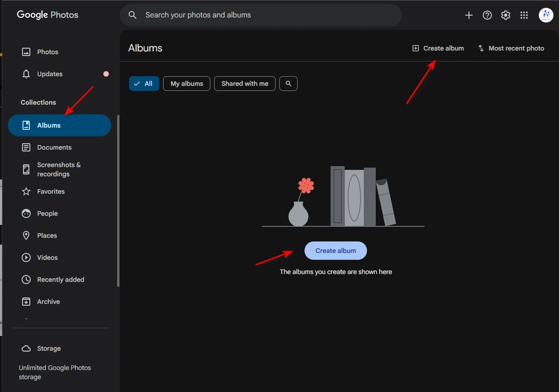Screen dimensions: 559x392
Task: Click the plus create icon in header
Action: point(469,15)
